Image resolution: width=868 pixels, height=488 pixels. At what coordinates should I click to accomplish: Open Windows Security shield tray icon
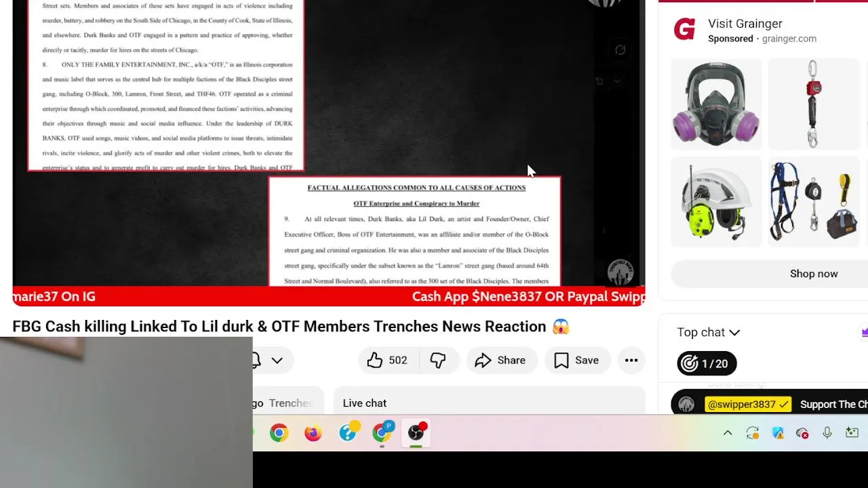tap(778, 433)
